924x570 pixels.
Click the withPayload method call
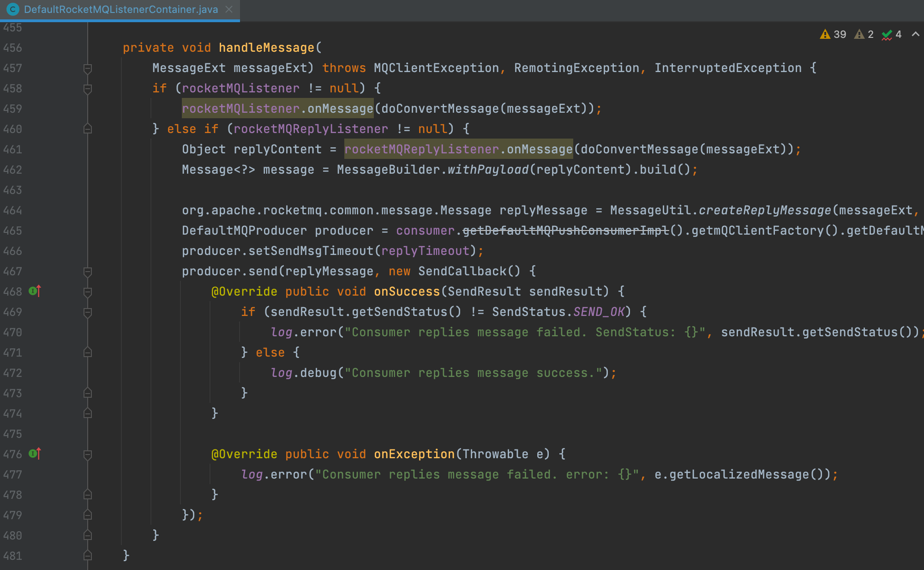point(488,170)
